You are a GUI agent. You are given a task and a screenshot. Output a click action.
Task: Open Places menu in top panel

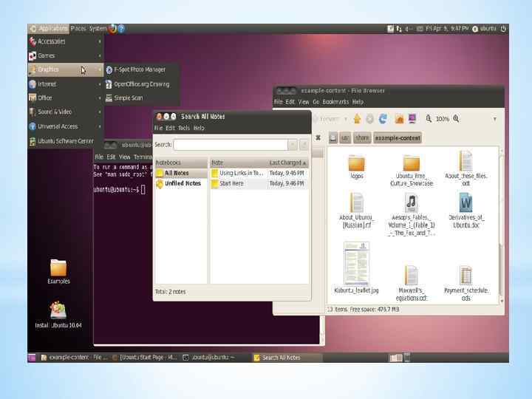(x=78, y=29)
